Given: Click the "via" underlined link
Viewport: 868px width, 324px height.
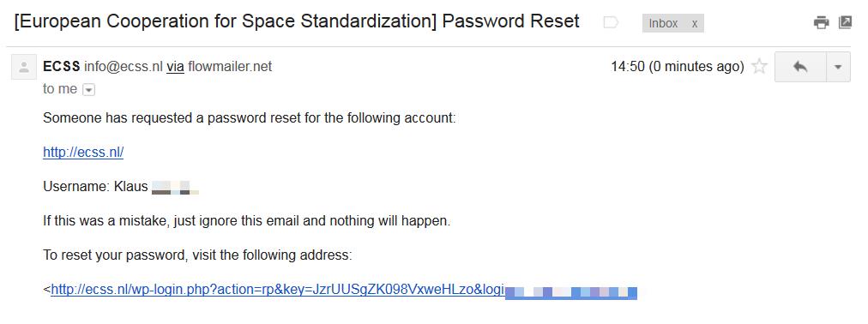Looking at the screenshot, I should coord(175,67).
